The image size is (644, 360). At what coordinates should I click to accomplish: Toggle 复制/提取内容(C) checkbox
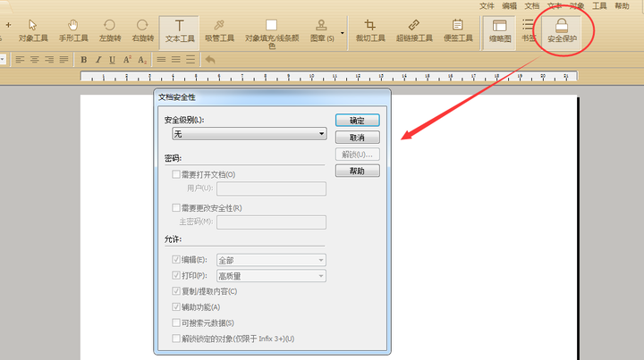176,291
